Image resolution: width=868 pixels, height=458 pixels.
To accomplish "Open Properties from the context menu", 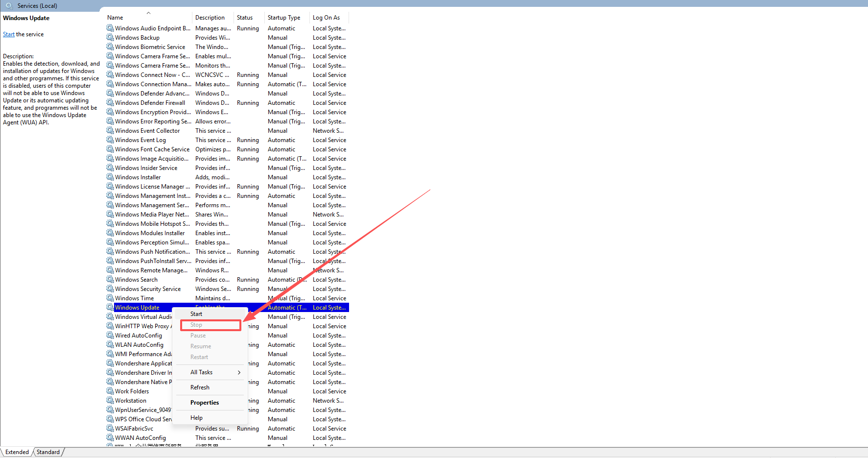I will tap(205, 403).
